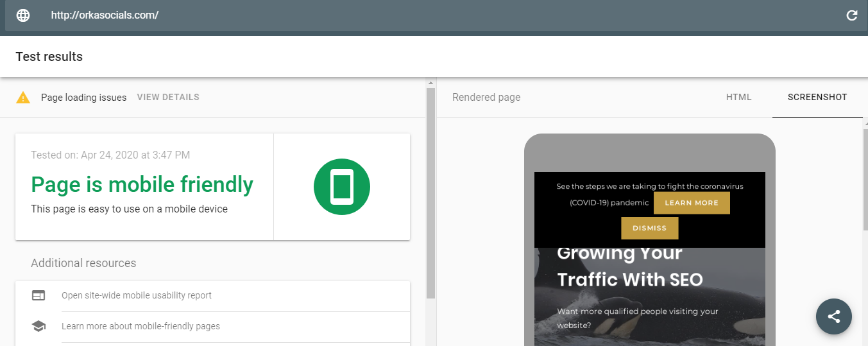Click the Page loading issues text
The height and width of the screenshot is (346, 868).
pos(84,98)
